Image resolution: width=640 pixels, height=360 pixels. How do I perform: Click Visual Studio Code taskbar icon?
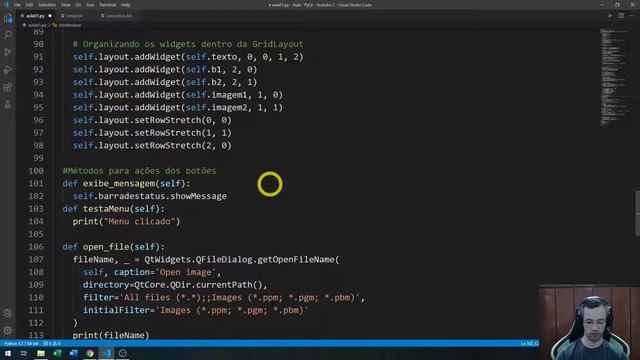pos(106,353)
